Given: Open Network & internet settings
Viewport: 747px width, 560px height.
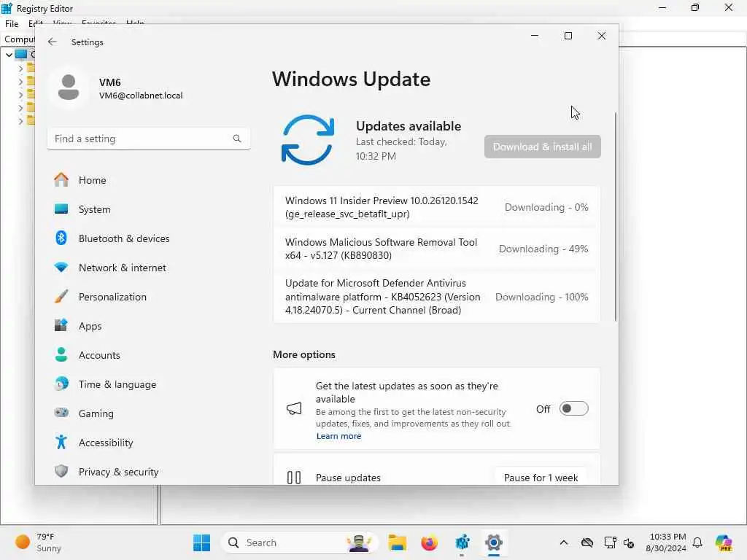Looking at the screenshot, I should pyautogui.click(x=122, y=268).
